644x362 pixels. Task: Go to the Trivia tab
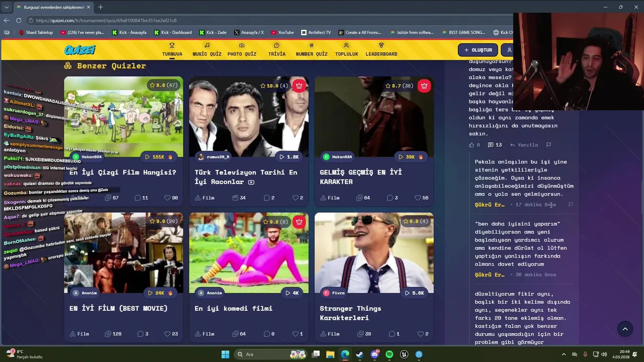(x=277, y=50)
